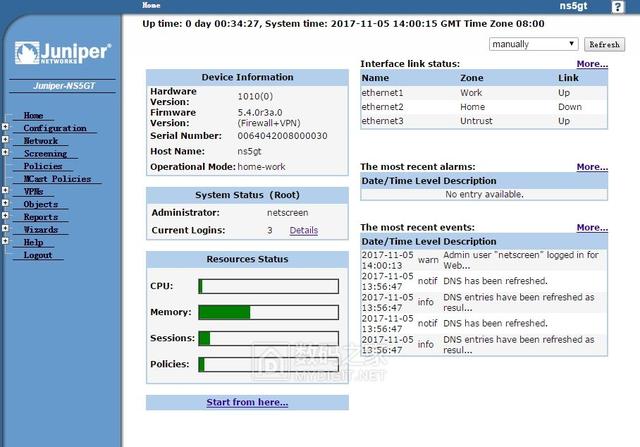Open More link for recent alarms
640x447 pixels.
(592, 167)
